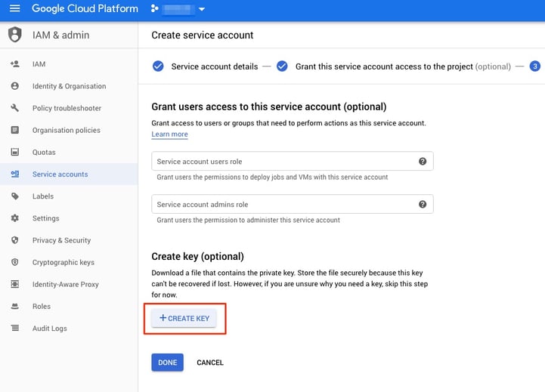Focus the Service account users role field
The width and height of the screenshot is (545, 392).
(x=283, y=162)
